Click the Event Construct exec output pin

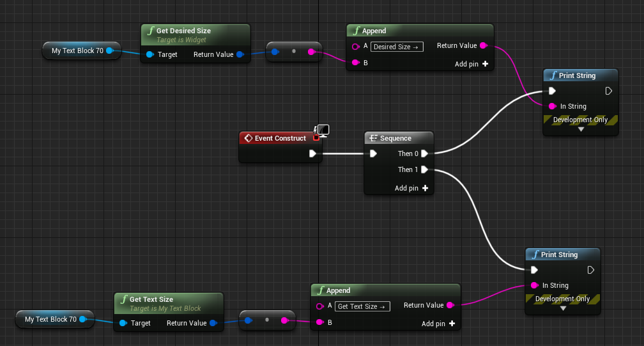point(312,153)
